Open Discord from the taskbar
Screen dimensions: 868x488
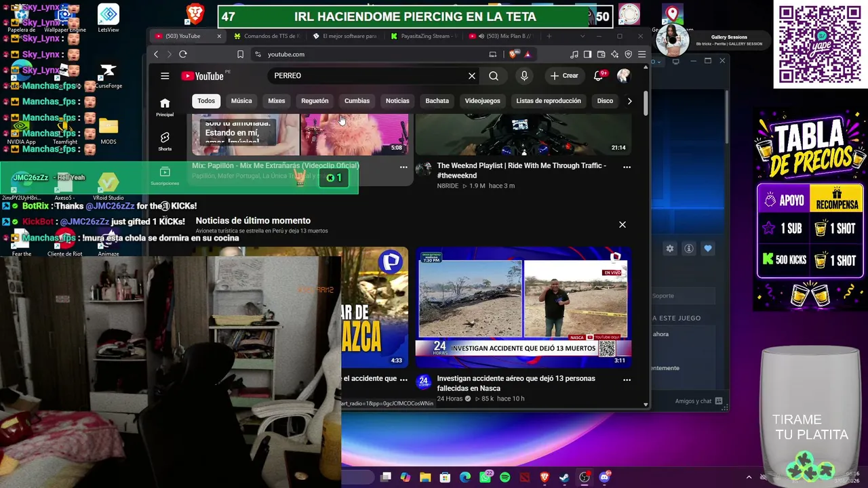click(604, 477)
